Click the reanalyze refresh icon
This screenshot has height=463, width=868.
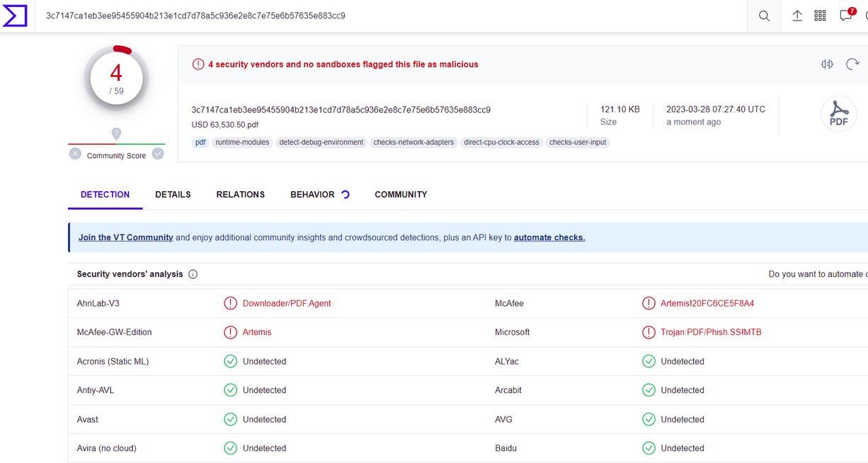852,64
